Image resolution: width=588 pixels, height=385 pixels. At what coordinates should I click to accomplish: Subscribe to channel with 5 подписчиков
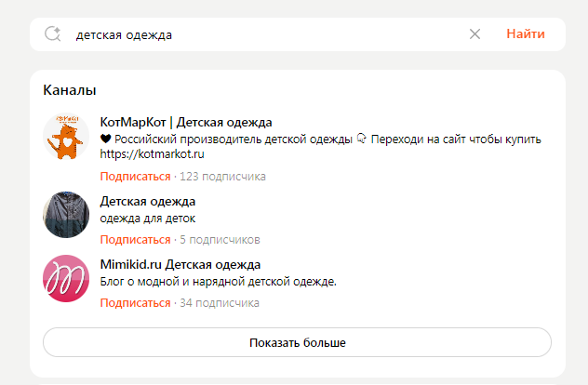pyautogui.click(x=135, y=240)
